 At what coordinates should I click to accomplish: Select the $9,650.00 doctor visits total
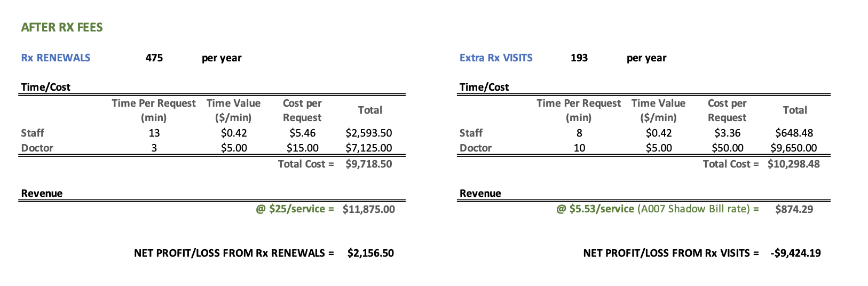(x=794, y=148)
